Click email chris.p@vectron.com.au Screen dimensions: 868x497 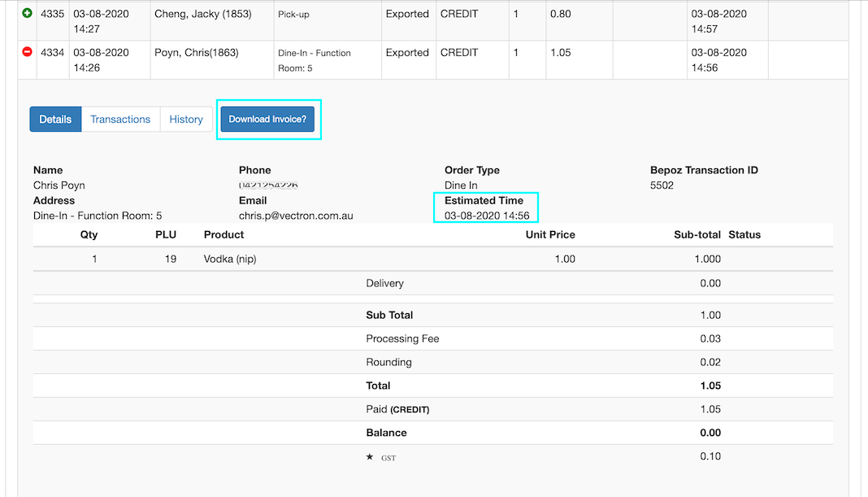click(x=296, y=216)
